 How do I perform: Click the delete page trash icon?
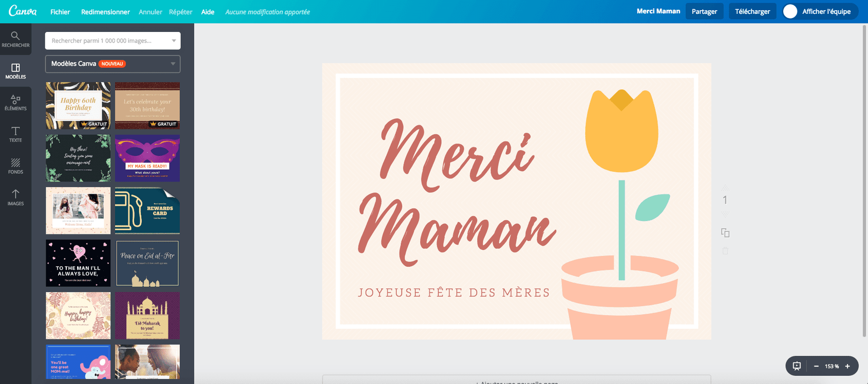[x=725, y=251]
